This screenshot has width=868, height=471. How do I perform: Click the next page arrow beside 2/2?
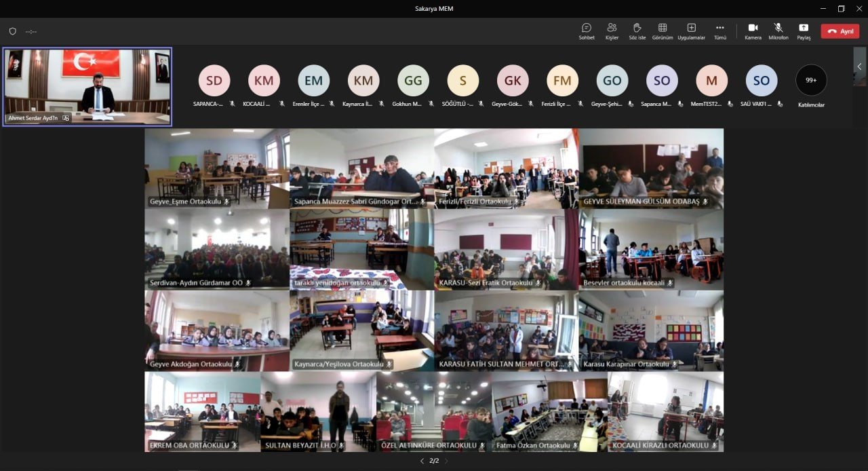(x=446, y=461)
